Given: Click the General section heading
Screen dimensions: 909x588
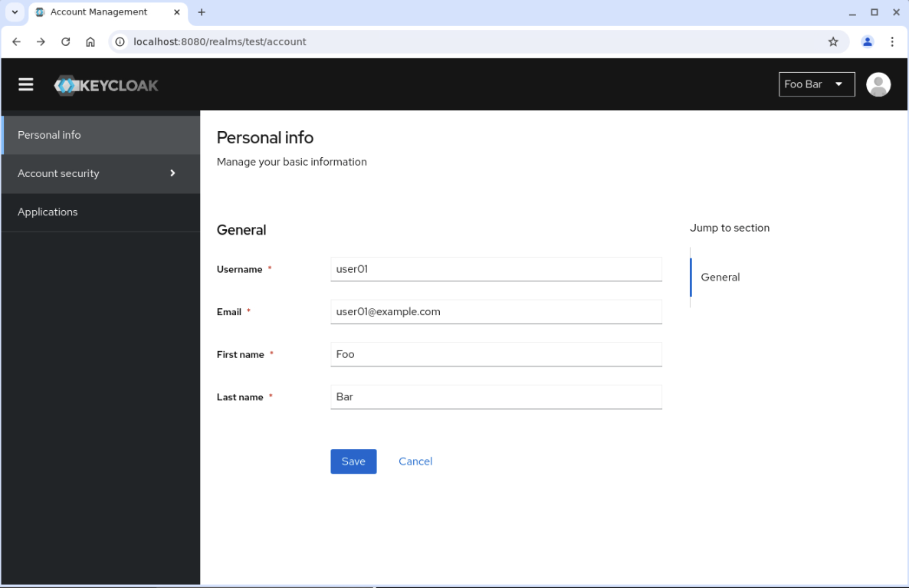Looking at the screenshot, I should point(241,230).
